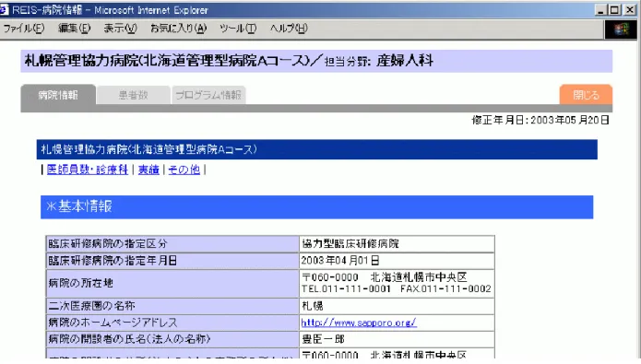The image size is (641, 364).
Task: Click the TEL.011-111-0001 address cell
Action: pos(397,283)
